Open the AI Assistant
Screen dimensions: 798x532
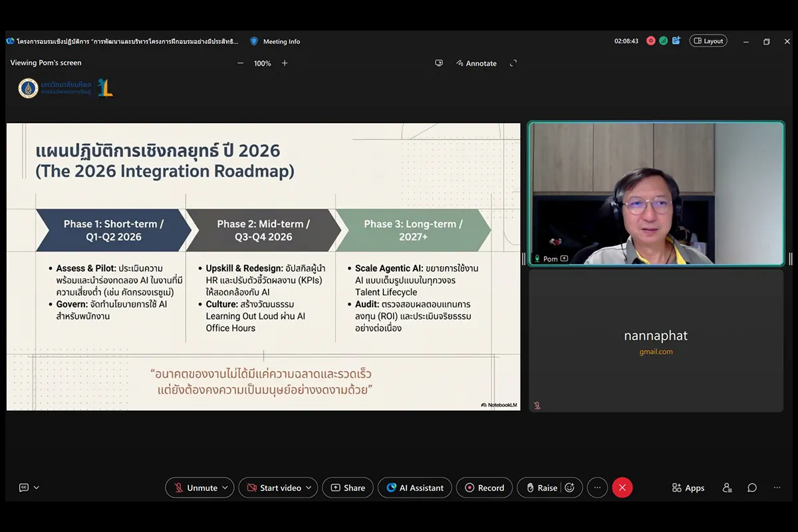coord(415,487)
